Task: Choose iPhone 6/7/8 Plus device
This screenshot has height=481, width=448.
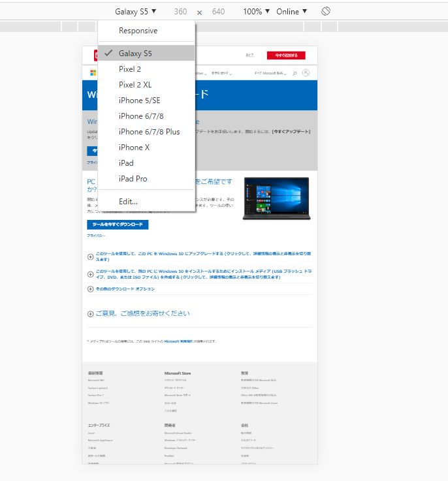Action: pos(146,132)
